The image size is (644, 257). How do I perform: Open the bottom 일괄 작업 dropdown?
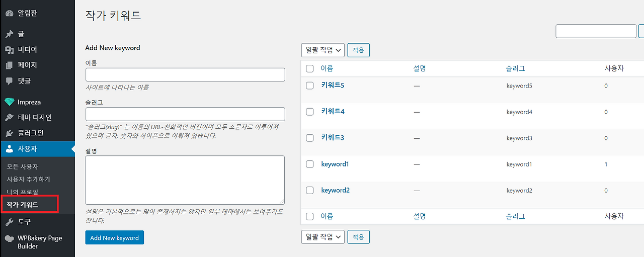coord(323,236)
